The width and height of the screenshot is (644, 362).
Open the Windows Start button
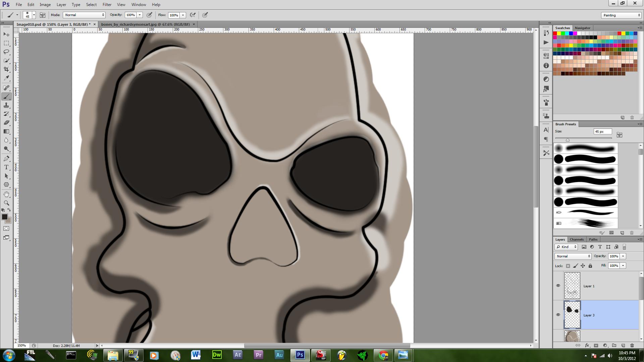(x=9, y=355)
